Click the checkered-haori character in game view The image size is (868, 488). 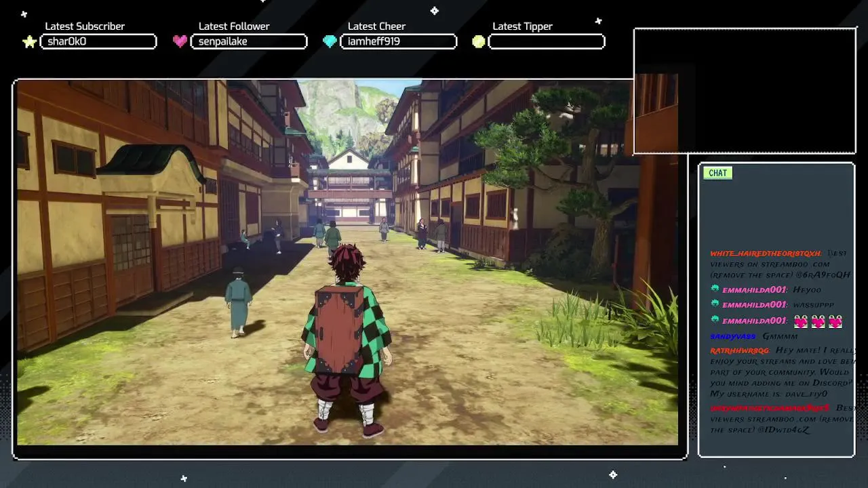point(348,339)
